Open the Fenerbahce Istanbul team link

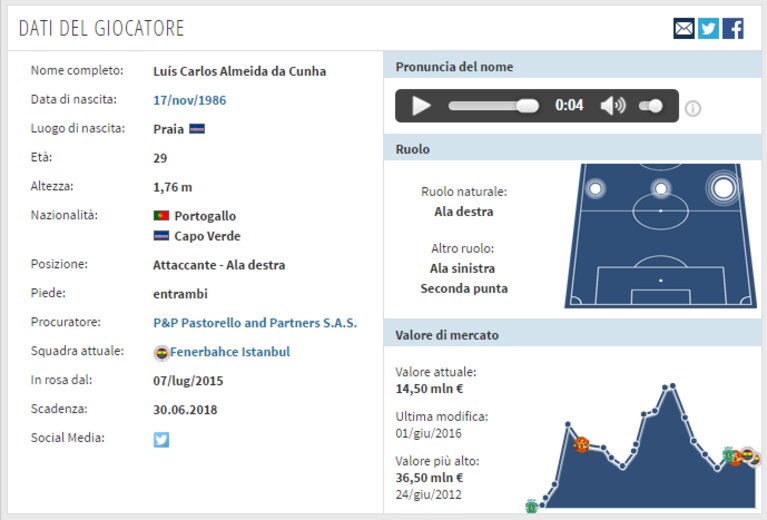pos(230,352)
